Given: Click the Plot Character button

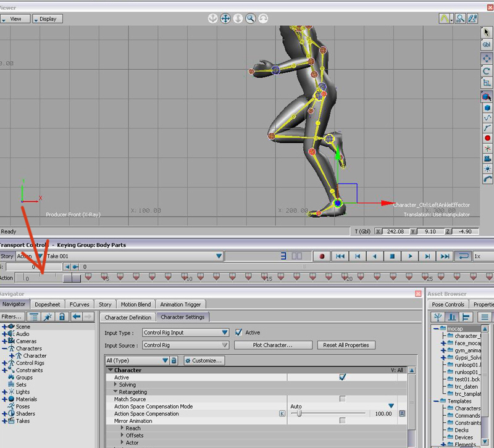Looking at the screenshot, I should point(272,346).
